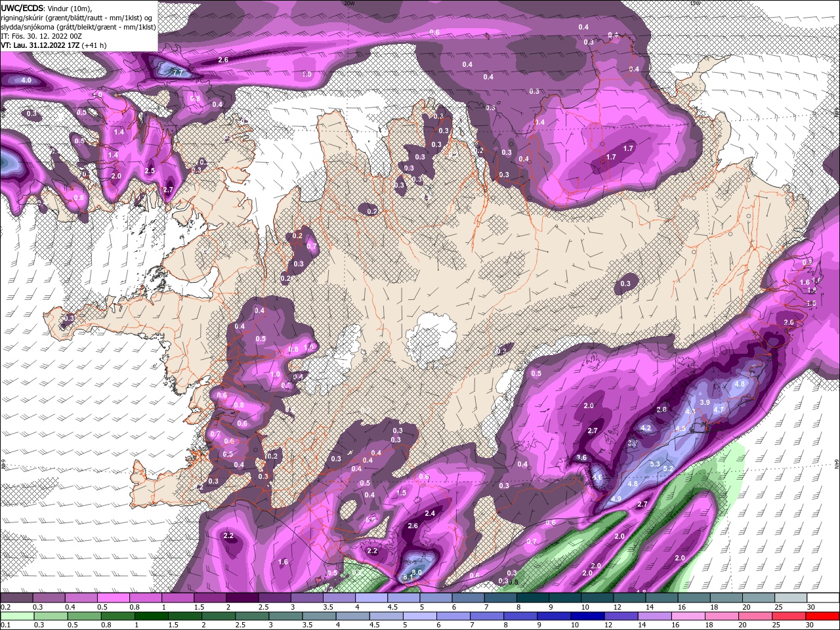Click the '0.2' label on top legend row

click(x=5, y=607)
